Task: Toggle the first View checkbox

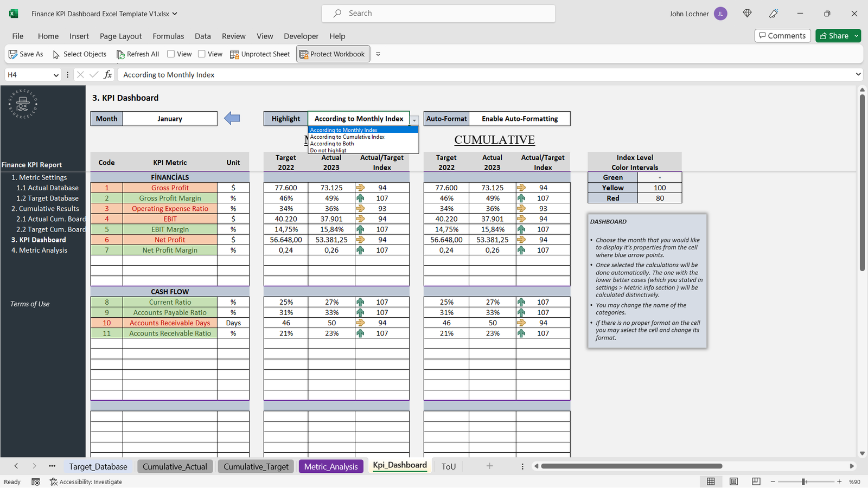Action: pos(171,54)
